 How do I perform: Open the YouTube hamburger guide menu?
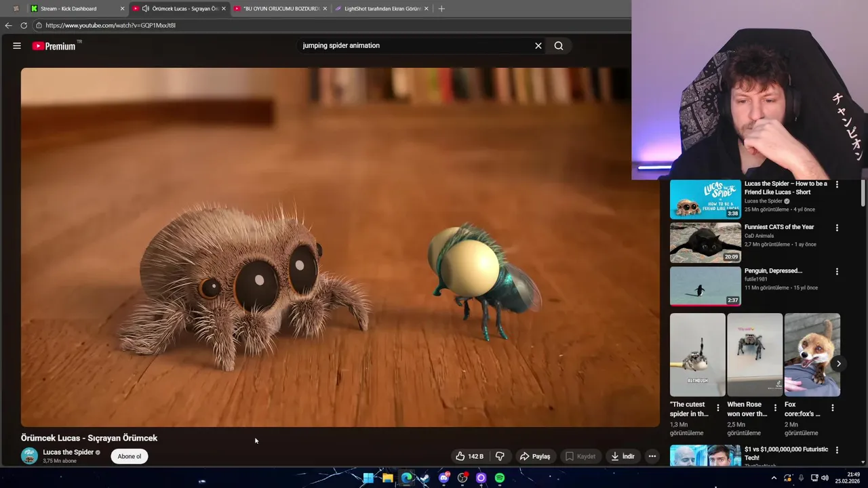pyautogui.click(x=17, y=46)
